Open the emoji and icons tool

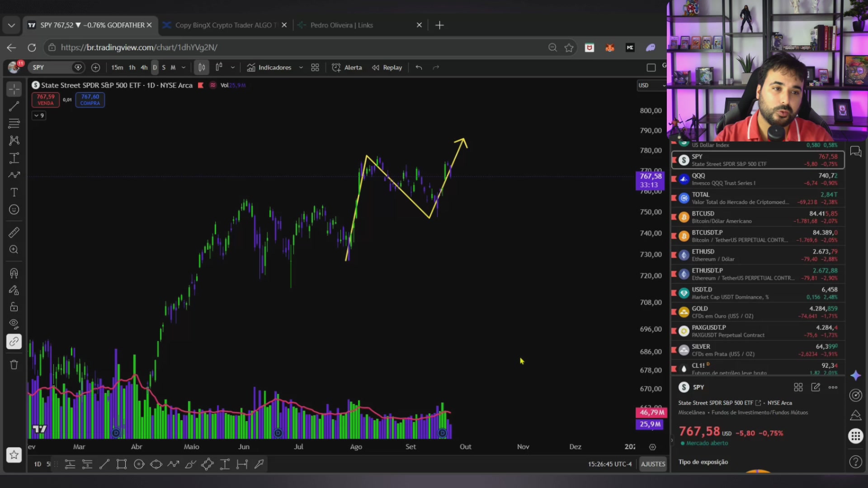[x=14, y=210]
